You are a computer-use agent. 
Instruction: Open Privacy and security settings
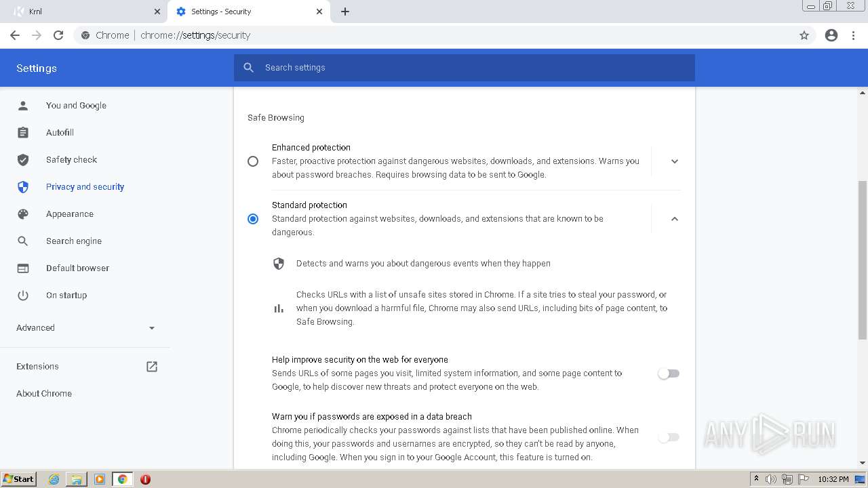pos(85,187)
